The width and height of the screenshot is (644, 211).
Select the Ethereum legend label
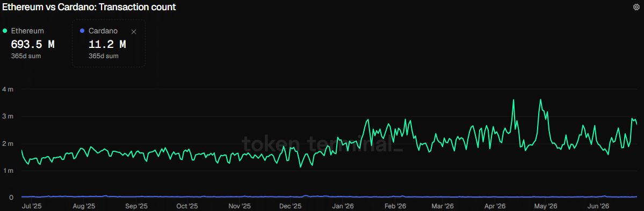(x=27, y=31)
